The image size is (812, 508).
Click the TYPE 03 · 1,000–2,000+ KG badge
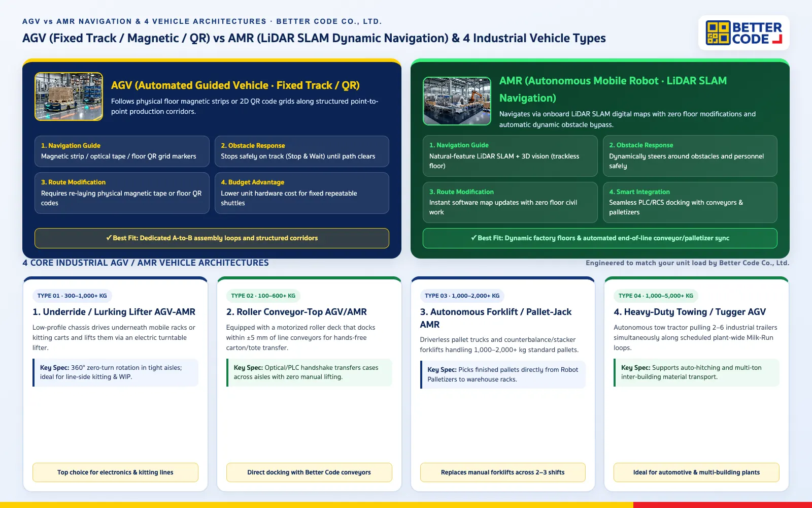[x=462, y=296]
